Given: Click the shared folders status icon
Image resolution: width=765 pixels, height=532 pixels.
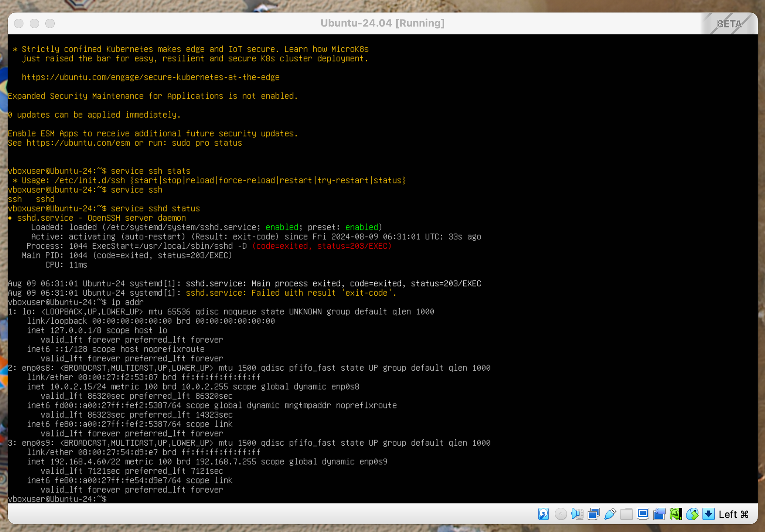Looking at the screenshot, I should coord(626,514).
